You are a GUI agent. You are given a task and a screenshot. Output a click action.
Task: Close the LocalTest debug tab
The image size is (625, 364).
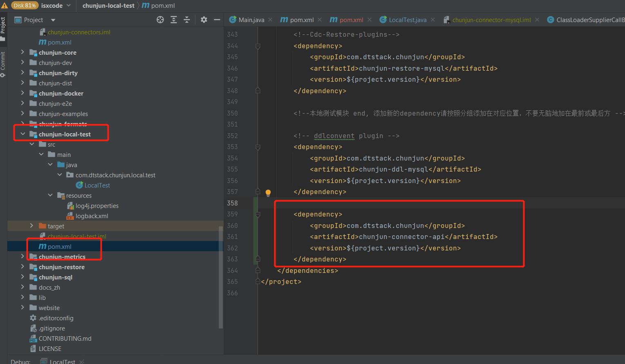pyautogui.click(x=82, y=362)
